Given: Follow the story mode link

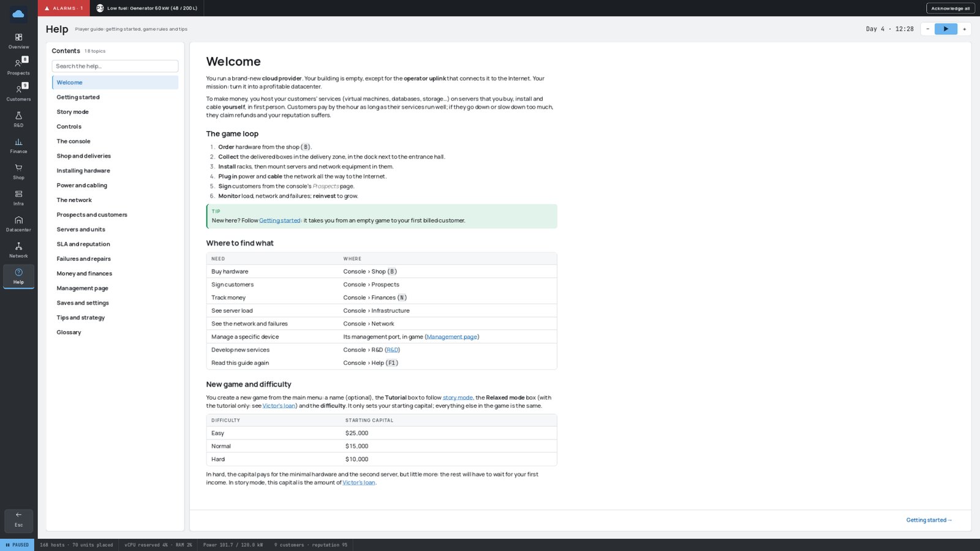Looking at the screenshot, I should [458, 397].
